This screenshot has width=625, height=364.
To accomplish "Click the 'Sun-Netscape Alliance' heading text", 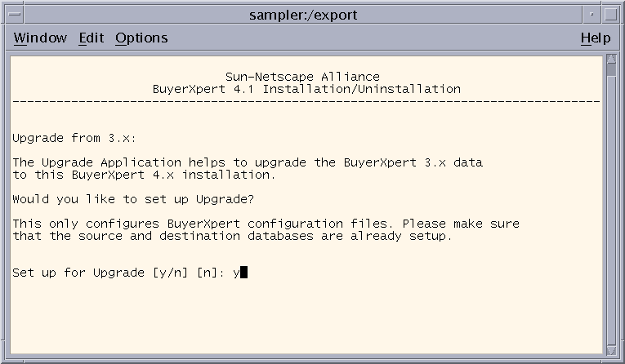I will [302, 77].
